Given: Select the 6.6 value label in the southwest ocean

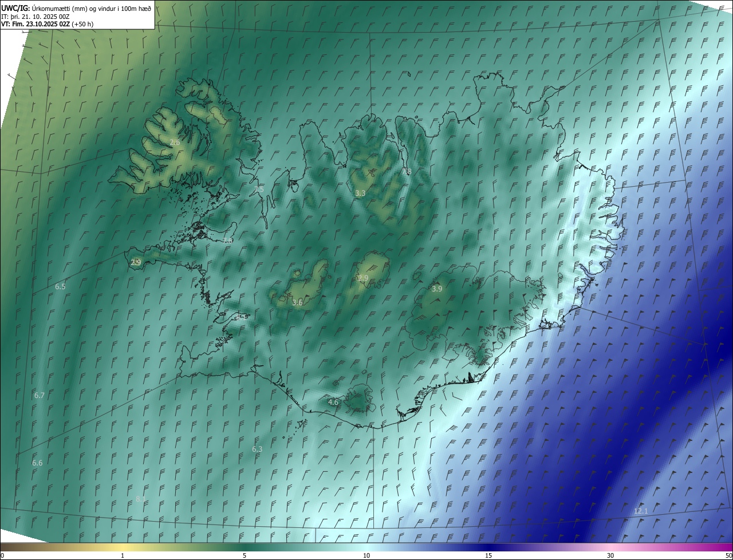Looking at the screenshot, I should 37,463.
